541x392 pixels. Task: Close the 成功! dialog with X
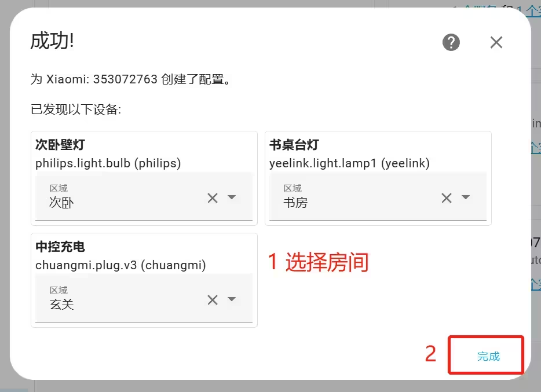coord(496,42)
